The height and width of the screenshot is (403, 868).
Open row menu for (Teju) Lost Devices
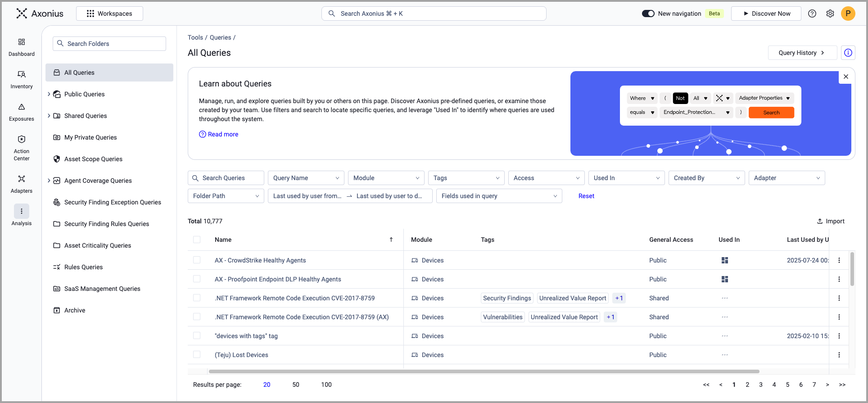tap(839, 355)
